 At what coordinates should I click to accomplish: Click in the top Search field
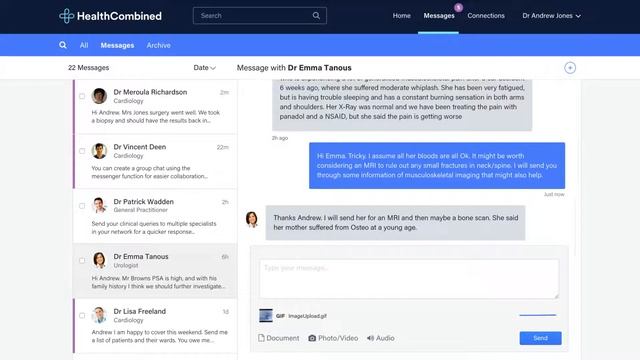(260, 16)
